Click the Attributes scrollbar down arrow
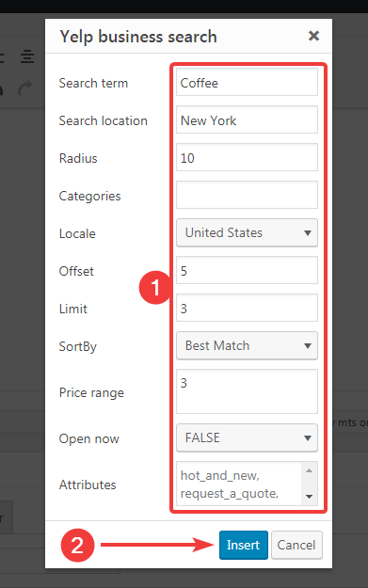Image resolution: width=368 pixels, height=588 pixels. coord(309,497)
